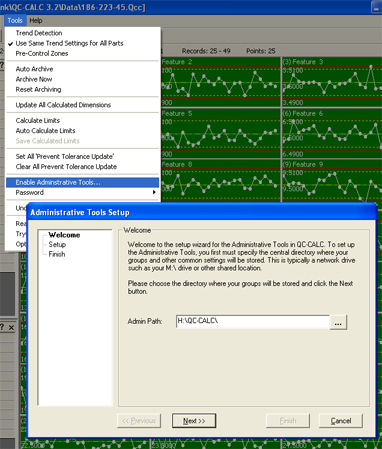Click the Cancel button
The image size is (382, 449).
[341, 421]
